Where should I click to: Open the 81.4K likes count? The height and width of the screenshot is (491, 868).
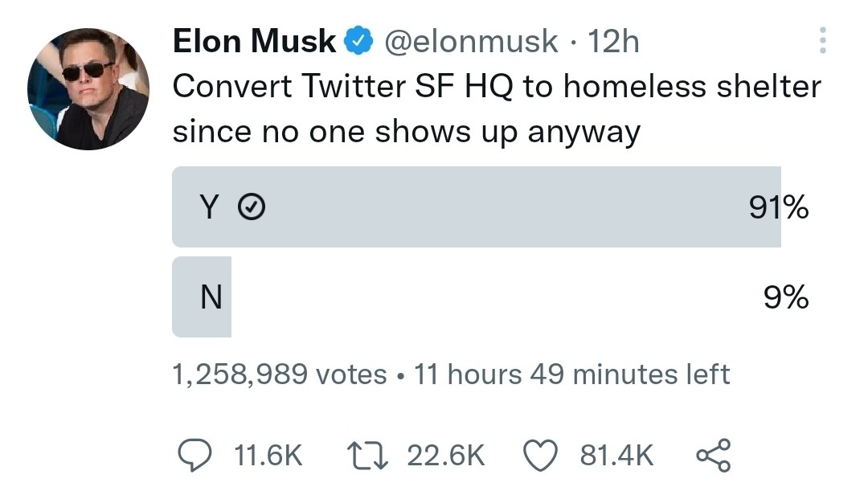[x=616, y=455]
